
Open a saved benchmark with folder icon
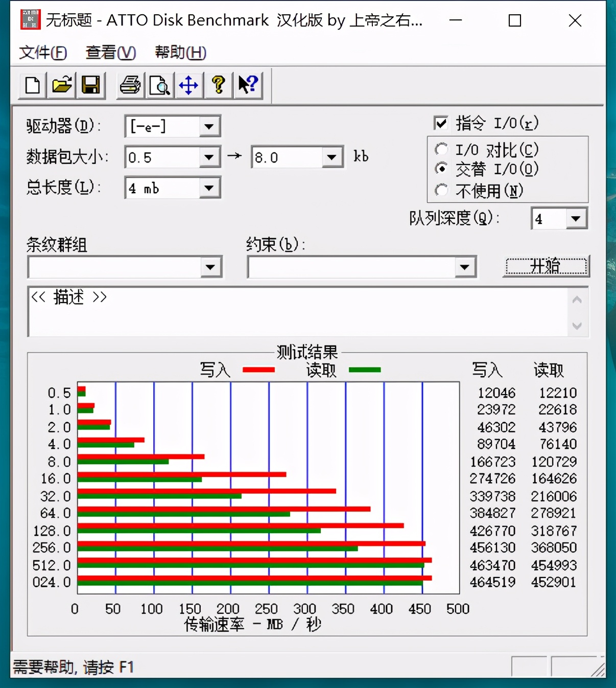[62, 85]
